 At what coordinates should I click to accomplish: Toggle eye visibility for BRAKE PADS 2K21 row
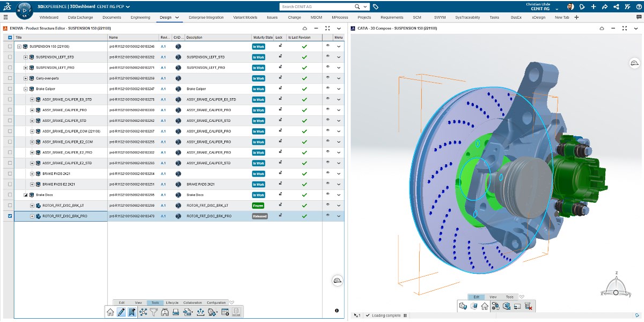(328, 173)
